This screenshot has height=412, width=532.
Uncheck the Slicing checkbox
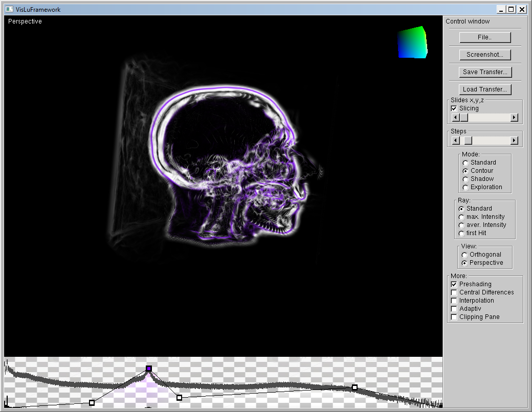454,108
